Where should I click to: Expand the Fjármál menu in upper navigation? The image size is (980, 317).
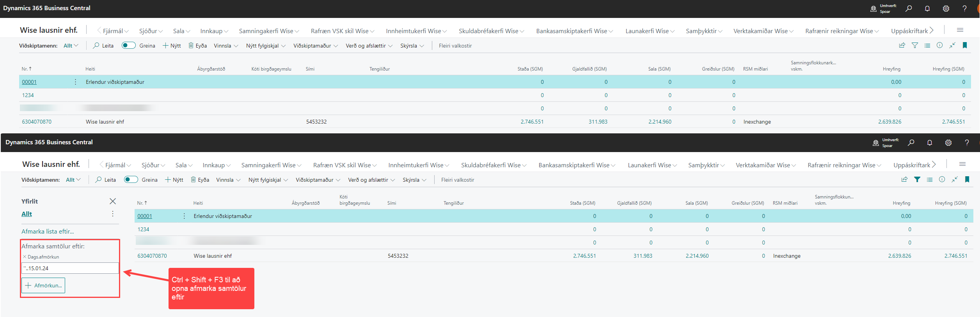[x=115, y=31]
